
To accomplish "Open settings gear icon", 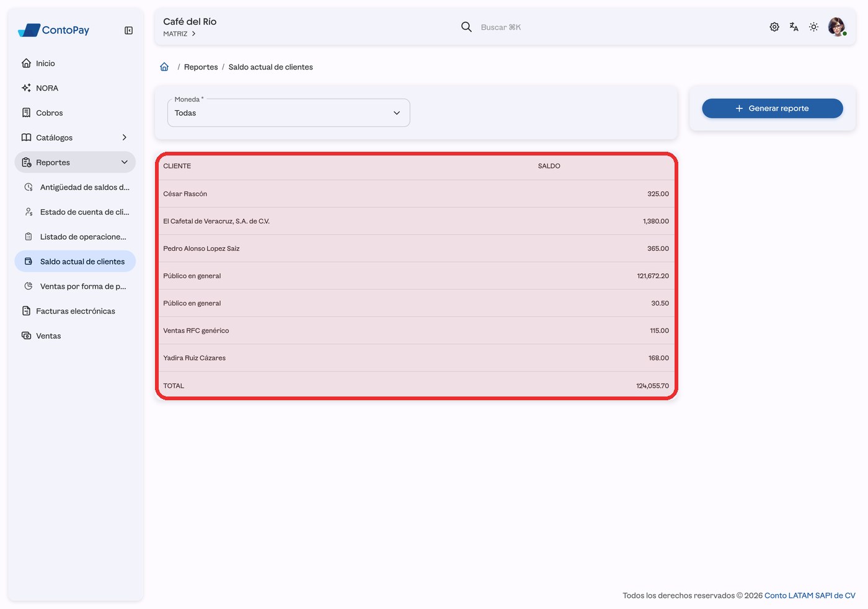I will (x=774, y=27).
